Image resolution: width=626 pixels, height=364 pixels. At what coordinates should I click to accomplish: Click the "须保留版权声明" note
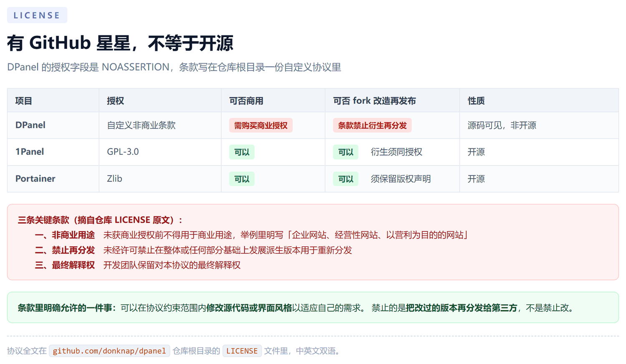401,178
